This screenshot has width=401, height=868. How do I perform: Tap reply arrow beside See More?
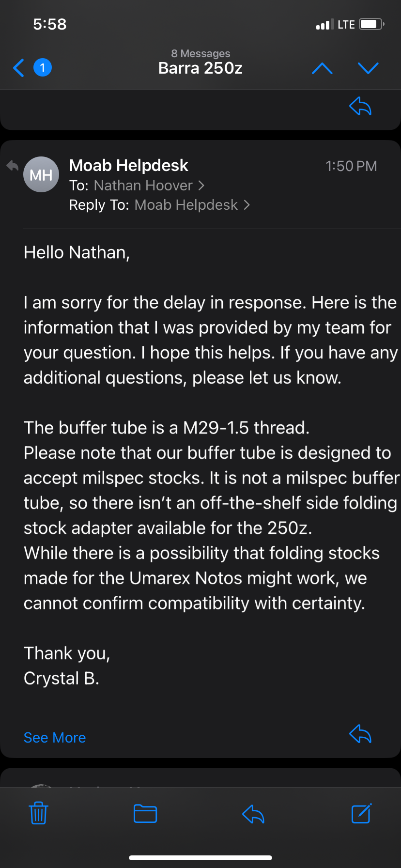pos(360,734)
